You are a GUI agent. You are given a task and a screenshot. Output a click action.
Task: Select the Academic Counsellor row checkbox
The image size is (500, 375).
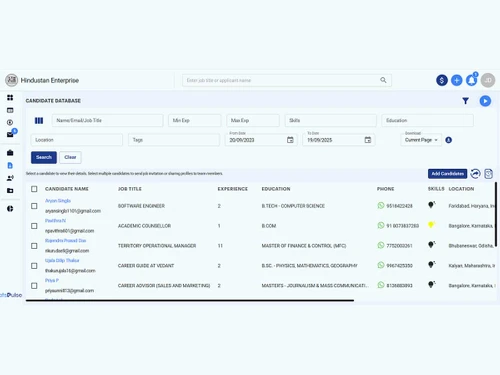34,226
